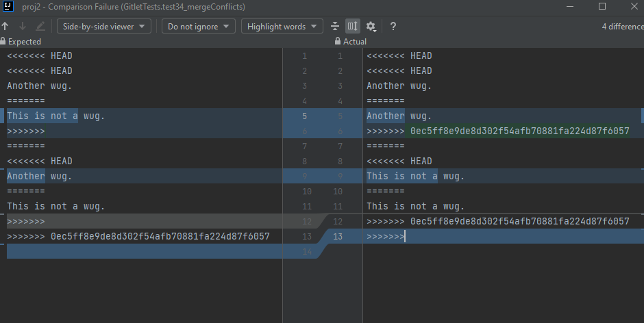Screen dimensions: 644x323
Task: Go to previous difference arrow
Action: (5, 26)
